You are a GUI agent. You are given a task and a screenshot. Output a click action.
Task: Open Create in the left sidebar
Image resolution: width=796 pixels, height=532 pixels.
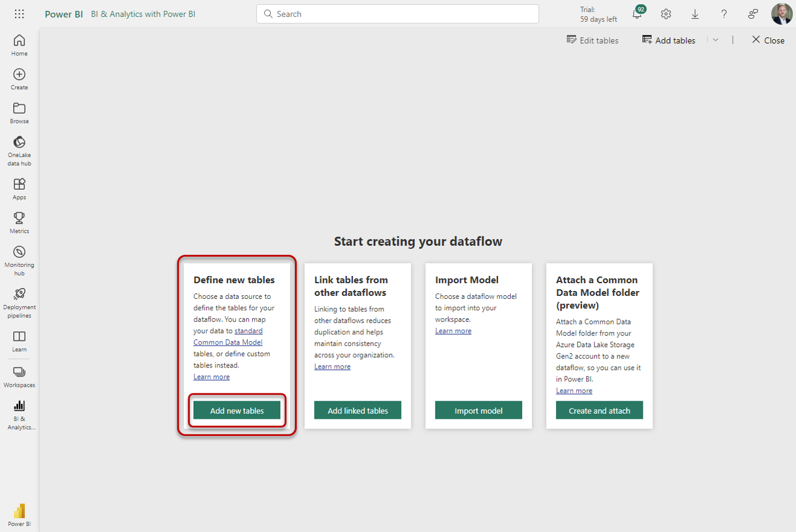(x=19, y=79)
